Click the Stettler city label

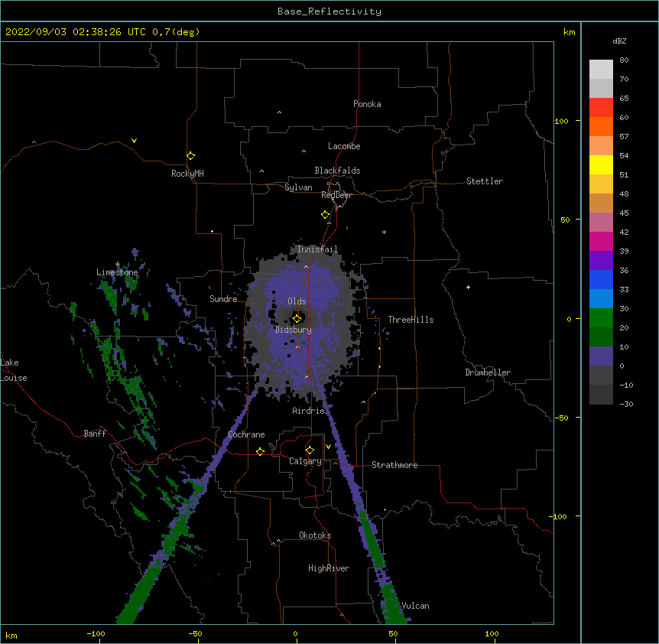[485, 181]
